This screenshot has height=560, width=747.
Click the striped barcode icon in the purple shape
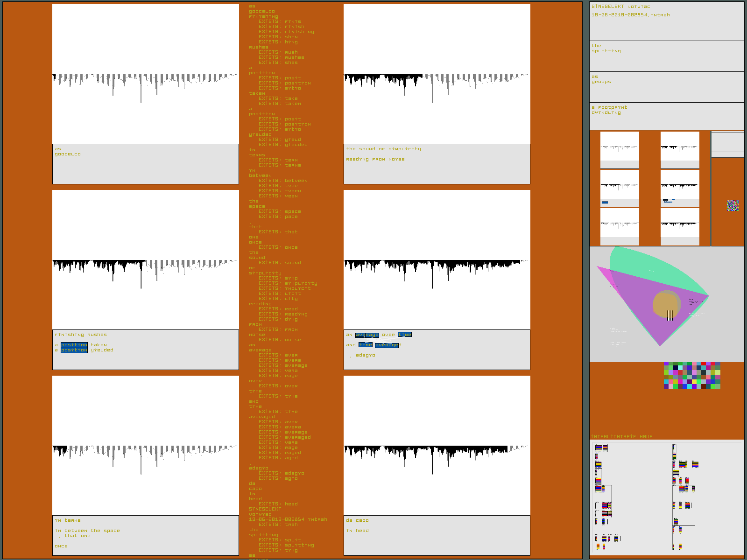point(670,315)
